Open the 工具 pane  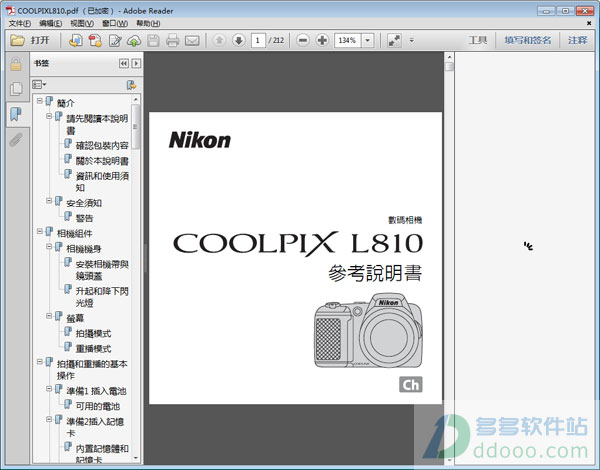(x=478, y=40)
